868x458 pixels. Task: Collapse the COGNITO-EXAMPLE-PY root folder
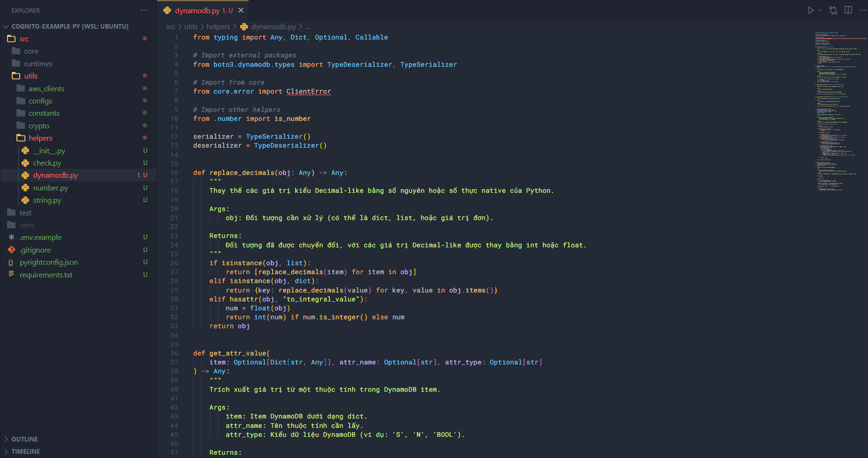tap(70, 26)
